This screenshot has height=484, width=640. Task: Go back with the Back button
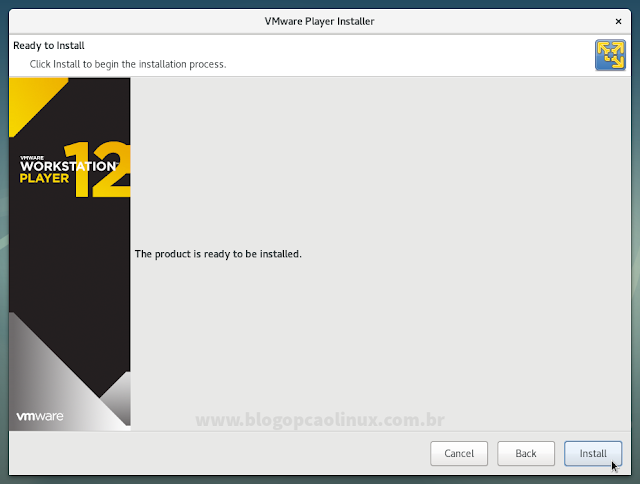coord(526,453)
